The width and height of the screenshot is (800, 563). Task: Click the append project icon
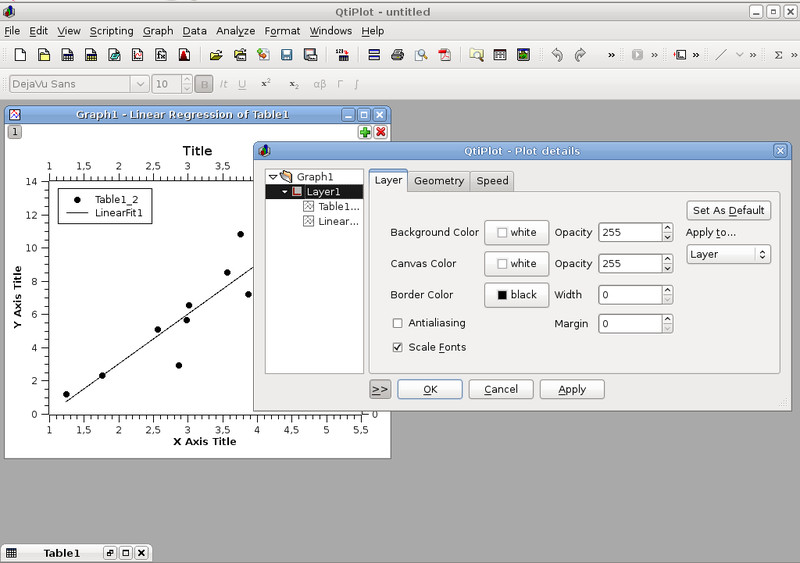(263, 55)
